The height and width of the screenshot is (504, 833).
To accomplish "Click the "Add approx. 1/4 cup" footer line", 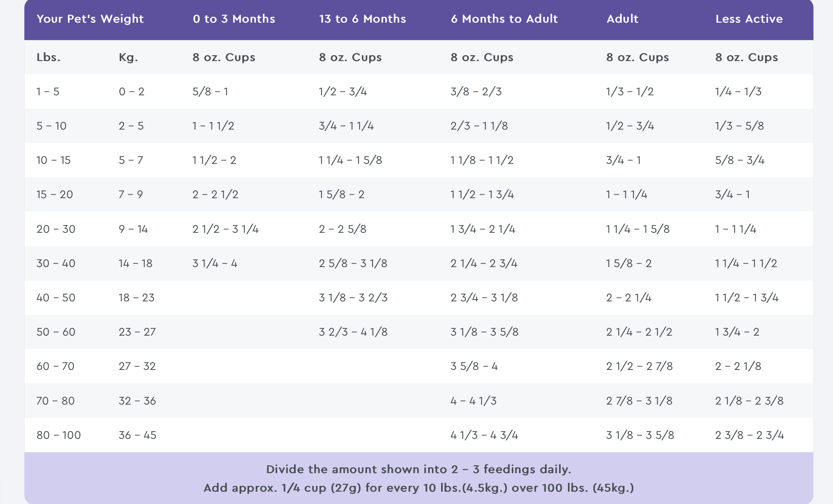I will coord(419,488).
